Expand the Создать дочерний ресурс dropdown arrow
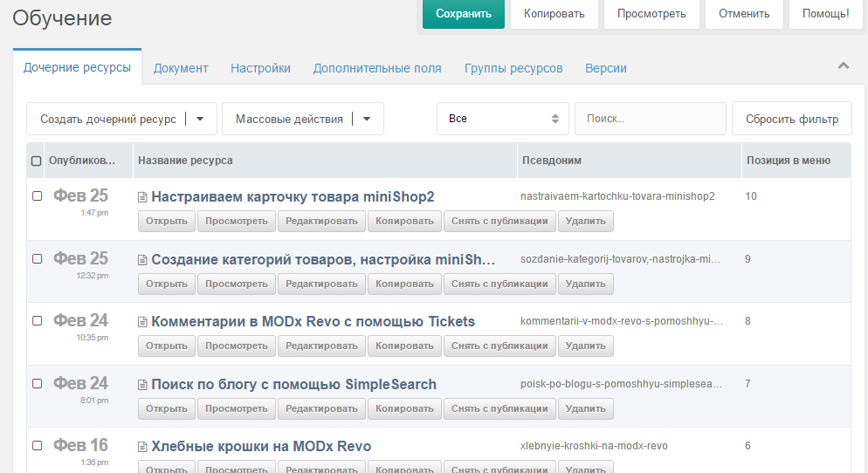868x473 pixels. click(x=200, y=119)
